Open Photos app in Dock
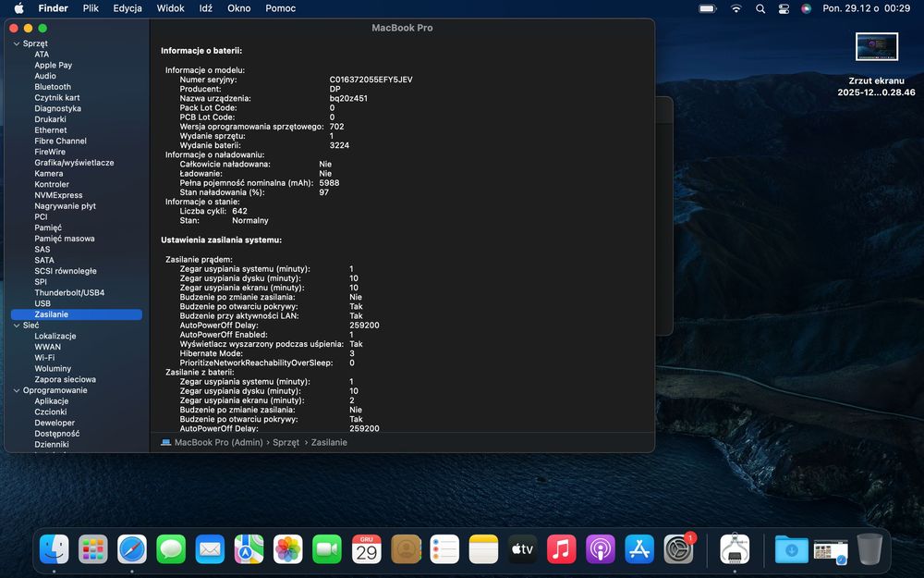 (x=287, y=549)
